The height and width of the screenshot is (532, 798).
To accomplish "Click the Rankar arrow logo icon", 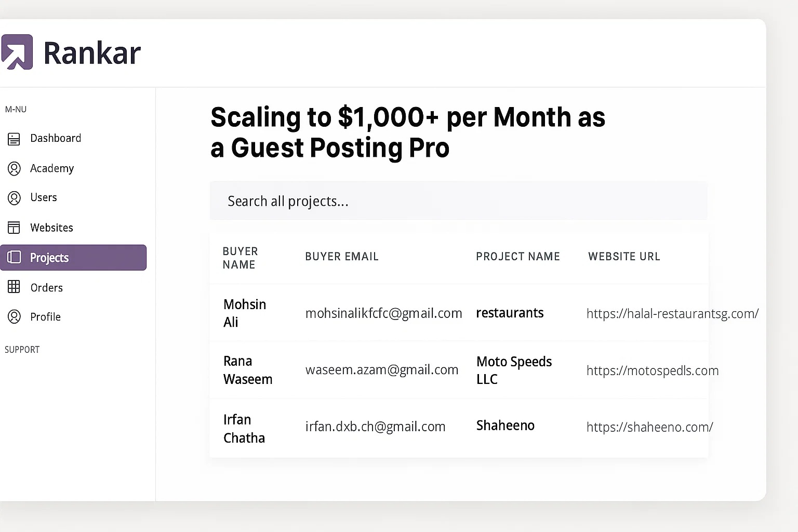I will tap(17, 52).
